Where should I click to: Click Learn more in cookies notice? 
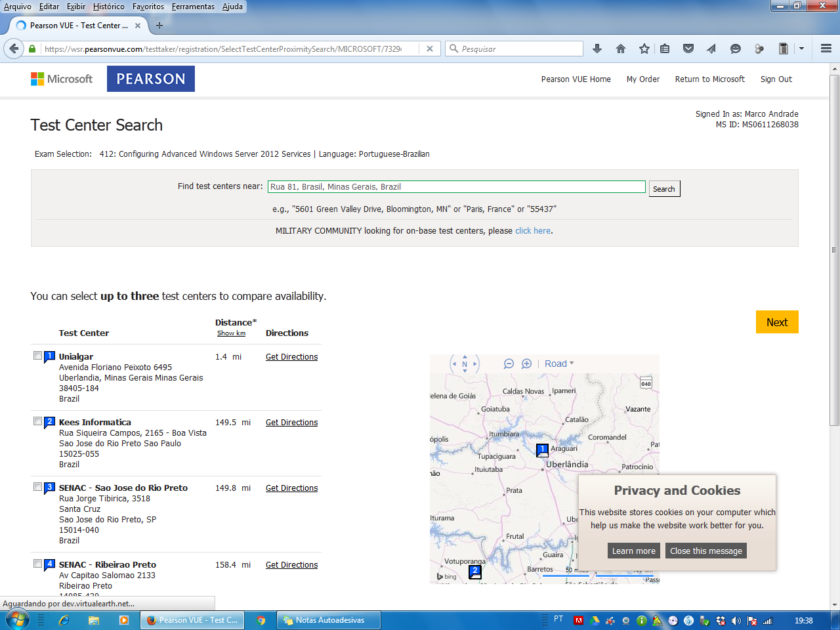point(634,551)
